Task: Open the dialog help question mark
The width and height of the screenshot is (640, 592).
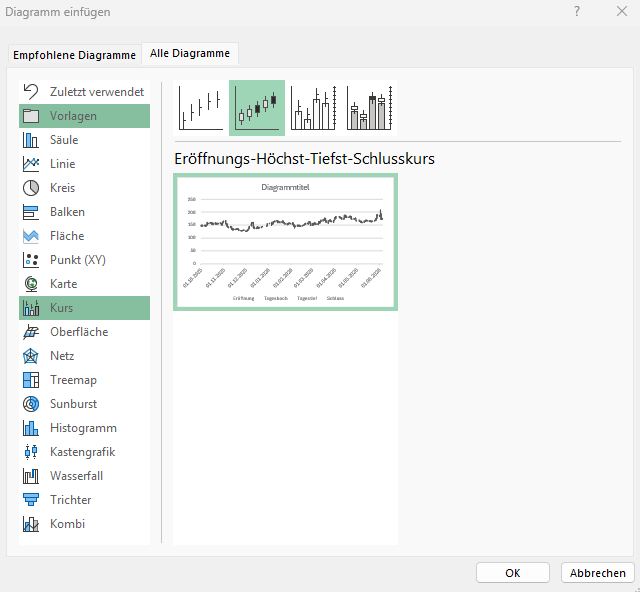Action: coord(577,11)
